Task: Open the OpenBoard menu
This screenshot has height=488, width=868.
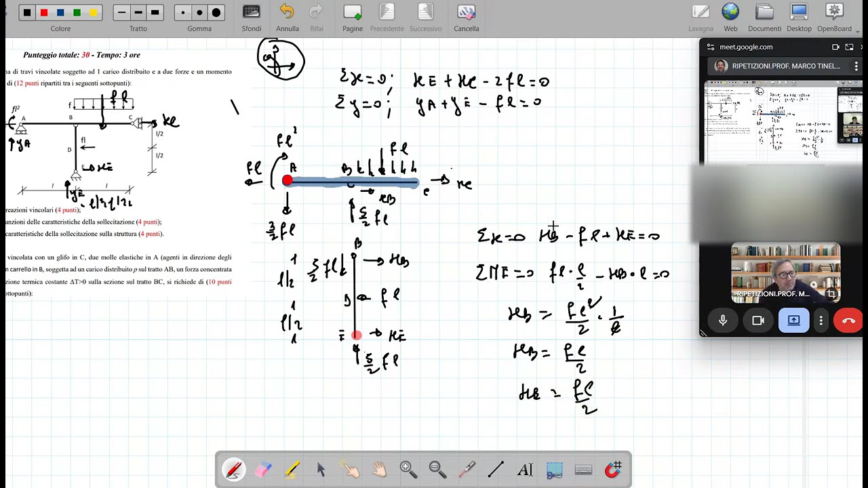Action: (x=834, y=17)
